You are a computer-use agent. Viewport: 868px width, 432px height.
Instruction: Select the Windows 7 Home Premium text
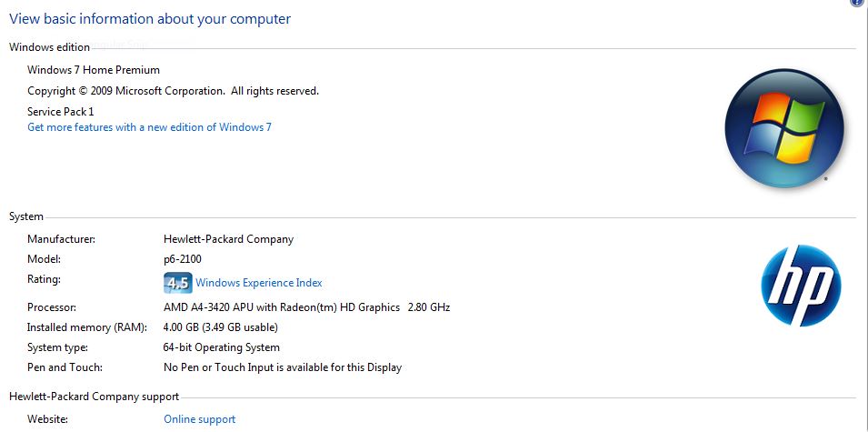(94, 70)
